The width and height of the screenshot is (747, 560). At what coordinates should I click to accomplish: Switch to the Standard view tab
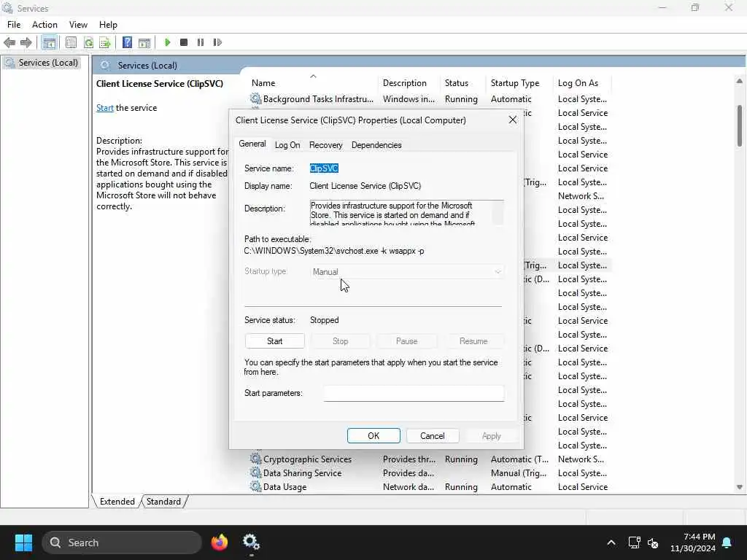(163, 502)
